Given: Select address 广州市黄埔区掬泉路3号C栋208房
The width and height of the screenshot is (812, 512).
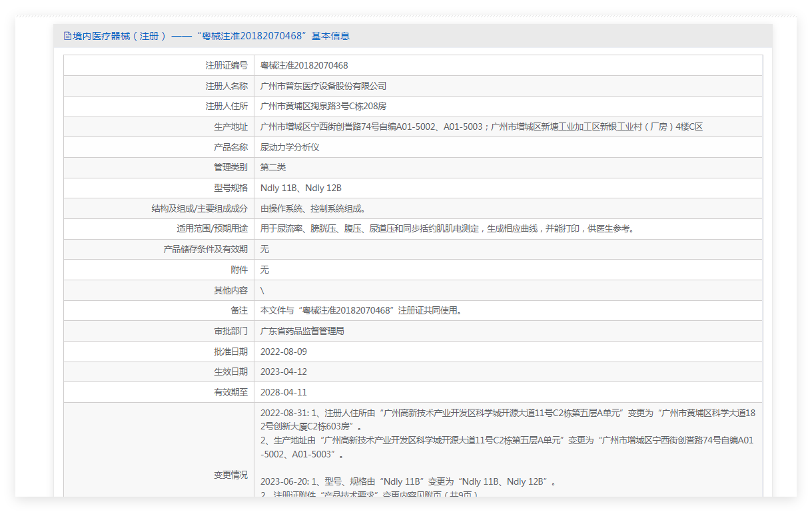Looking at the screenshot, I should (x=323, y=106).
